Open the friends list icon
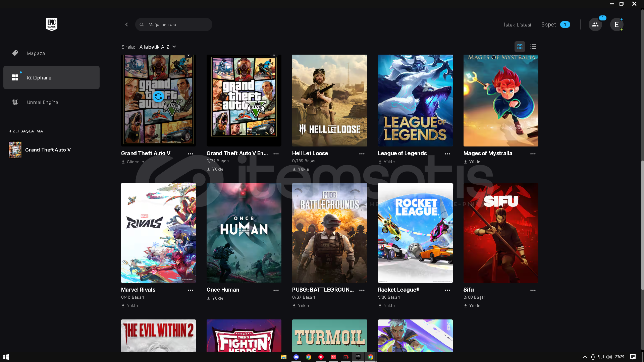Viewport: 644px width, 362px height. click(x=595, y=24)
